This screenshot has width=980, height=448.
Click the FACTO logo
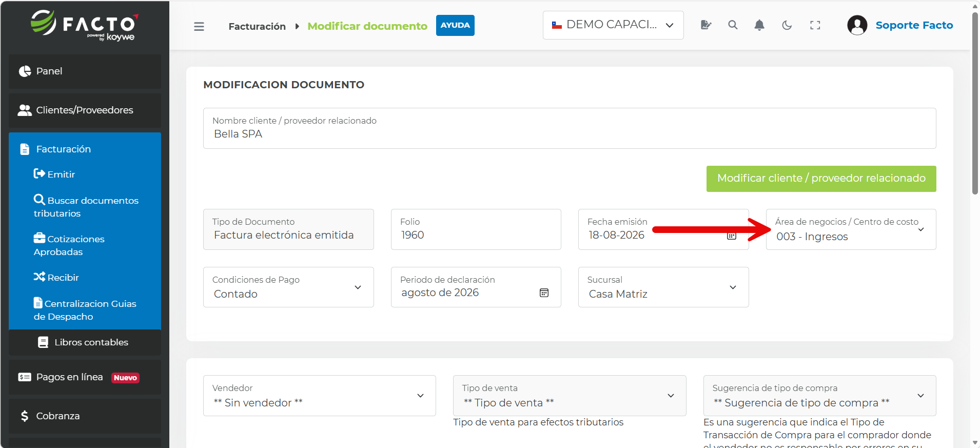point(85,25)
